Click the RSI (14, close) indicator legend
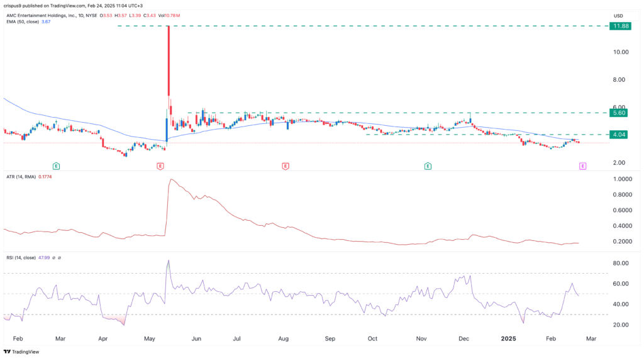The height and width of the screenshot is (358, 644). click(21, 258)
